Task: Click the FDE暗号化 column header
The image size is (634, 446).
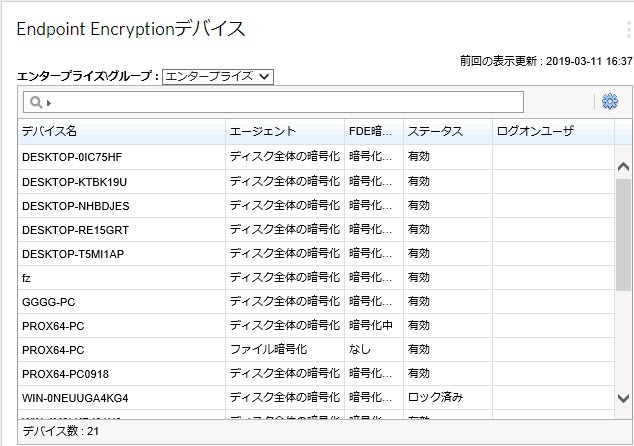Action: click(x=373, y=132)
